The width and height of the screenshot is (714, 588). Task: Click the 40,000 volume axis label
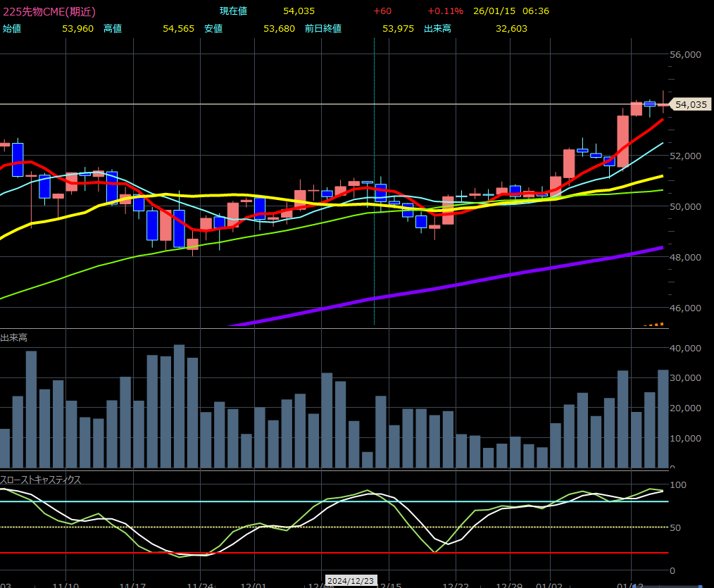(684, 348)
